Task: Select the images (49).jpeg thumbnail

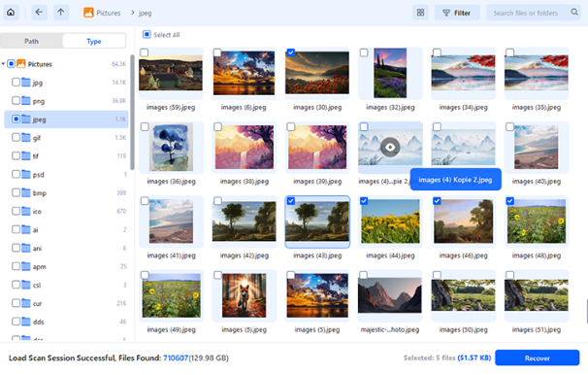Action: (171, 295)
